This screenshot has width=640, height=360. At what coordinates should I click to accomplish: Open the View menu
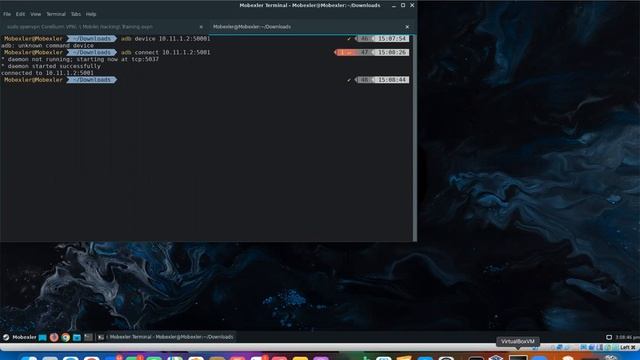(x=36, y=14)
